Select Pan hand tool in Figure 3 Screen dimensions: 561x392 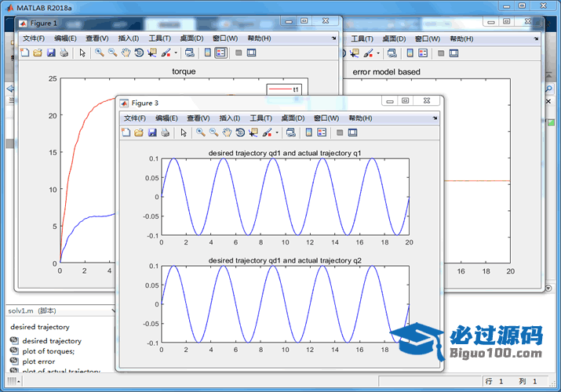[227, 132]
